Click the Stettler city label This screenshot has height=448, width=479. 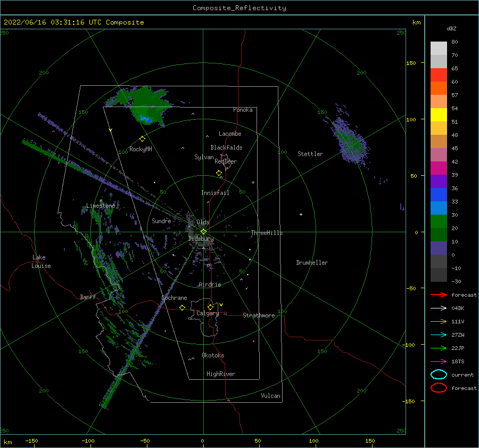click(310, 154)
